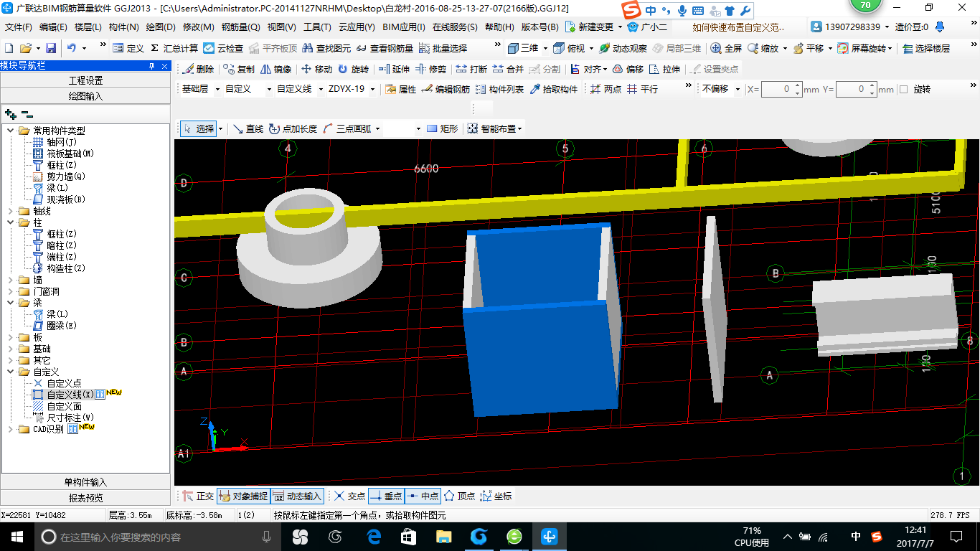This screenshot has width=980, height=551.
Task: Open the 钢筋量(Q) menu
Action: click(x=241, y=27)
